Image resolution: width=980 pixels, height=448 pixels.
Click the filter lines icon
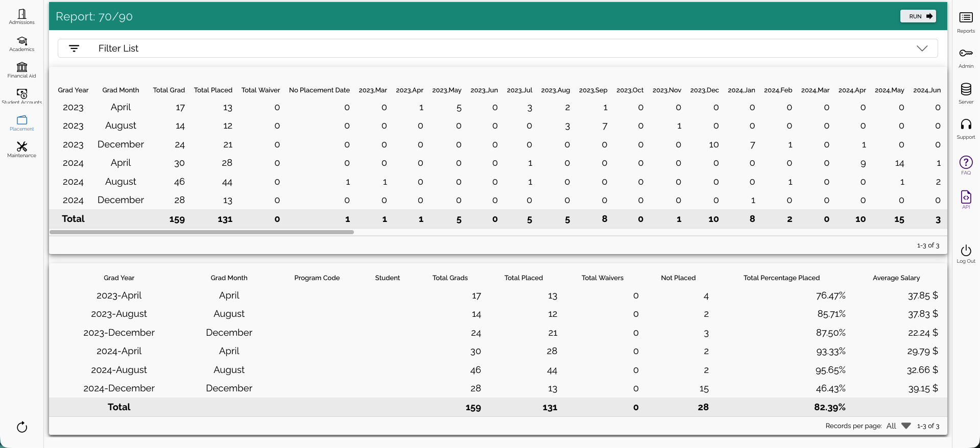click(74, 48)
